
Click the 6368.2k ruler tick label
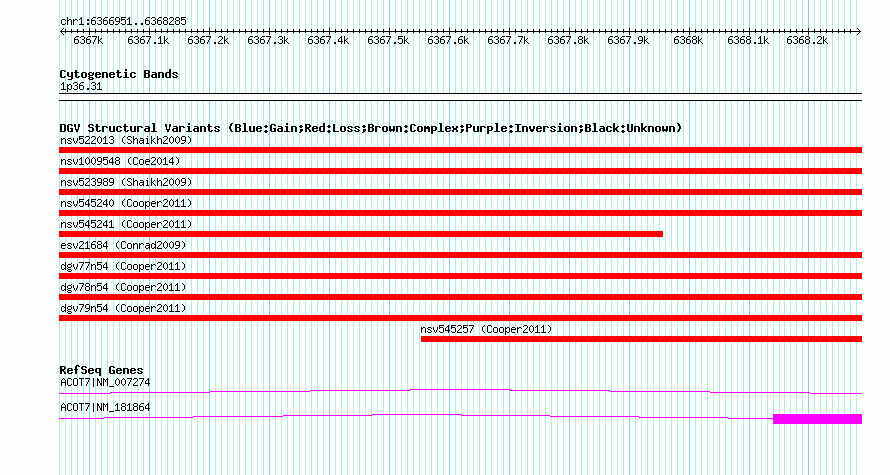point(807,40)
